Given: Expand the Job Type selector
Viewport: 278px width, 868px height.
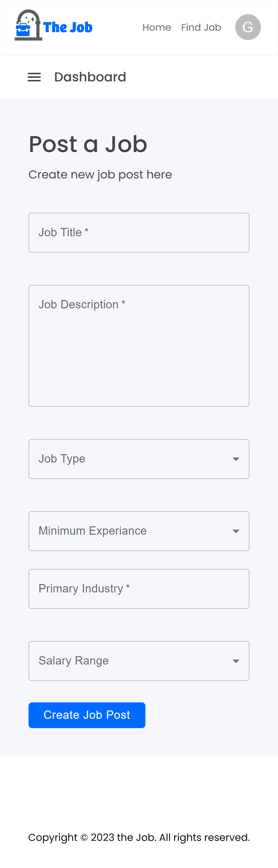Looking at the screenshot, I should pyautogui.click(x=139, y=459).
